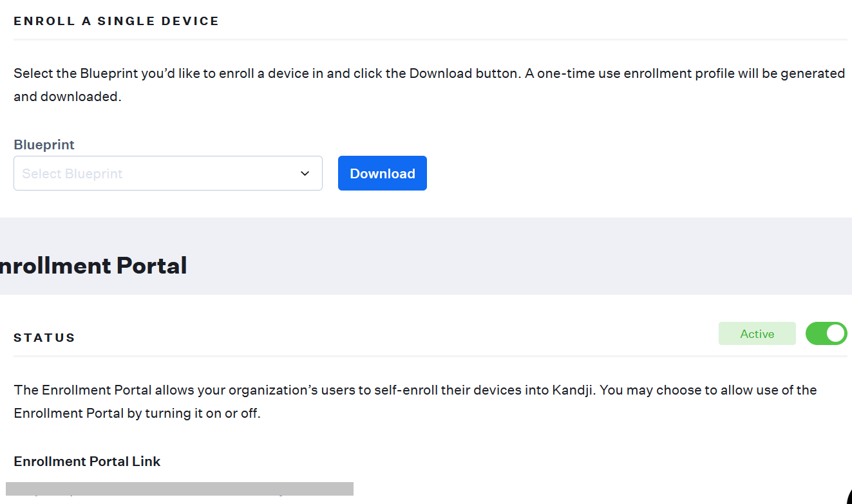Click the Blueprint dropdown chevron arrow
This screenshot has height=504, width=852.
click(x=305, y=174)
